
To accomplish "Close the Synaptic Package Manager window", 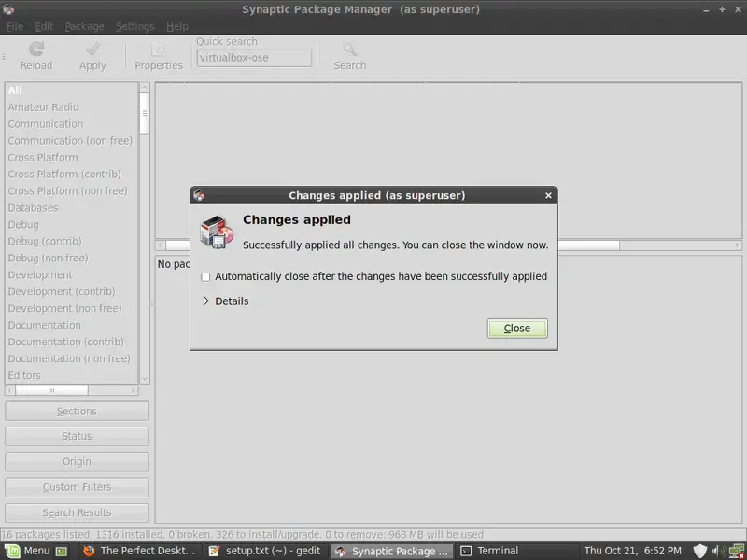I will tap(738, 9).
